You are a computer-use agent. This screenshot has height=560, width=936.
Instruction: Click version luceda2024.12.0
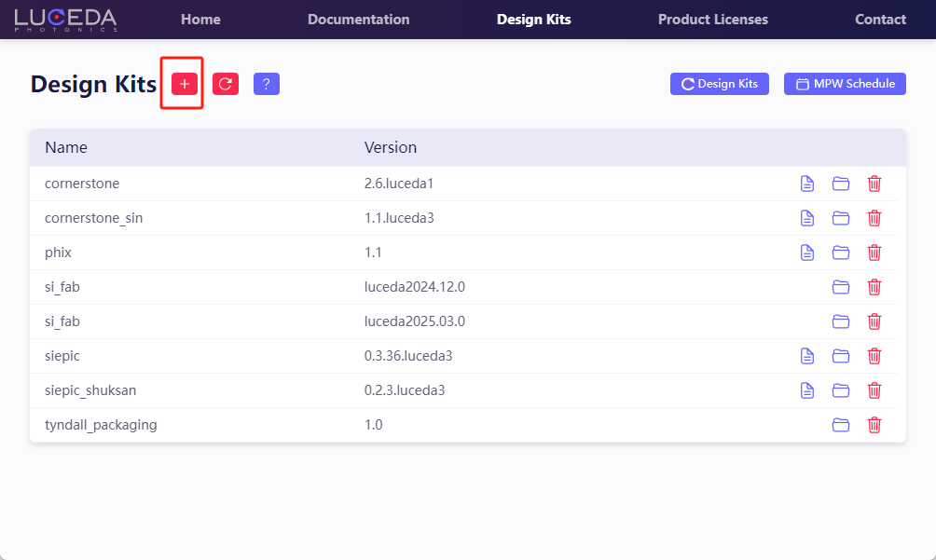414,288
